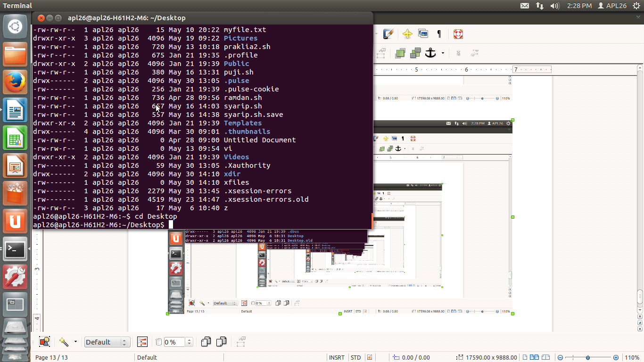This screenshot has height=362, width=644.
Task: Open LibreOffice Impress launcher icon
Action: tap(15, 166)
